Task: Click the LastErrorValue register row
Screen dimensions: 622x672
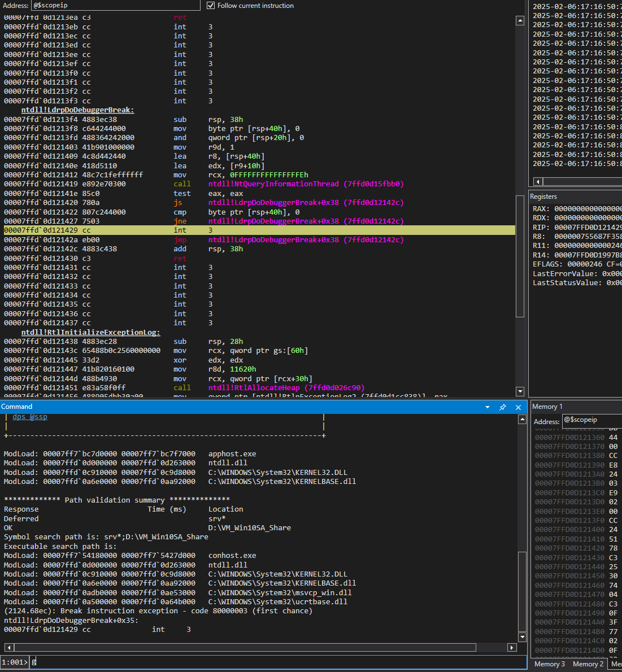Action: (x=577, y=273)
